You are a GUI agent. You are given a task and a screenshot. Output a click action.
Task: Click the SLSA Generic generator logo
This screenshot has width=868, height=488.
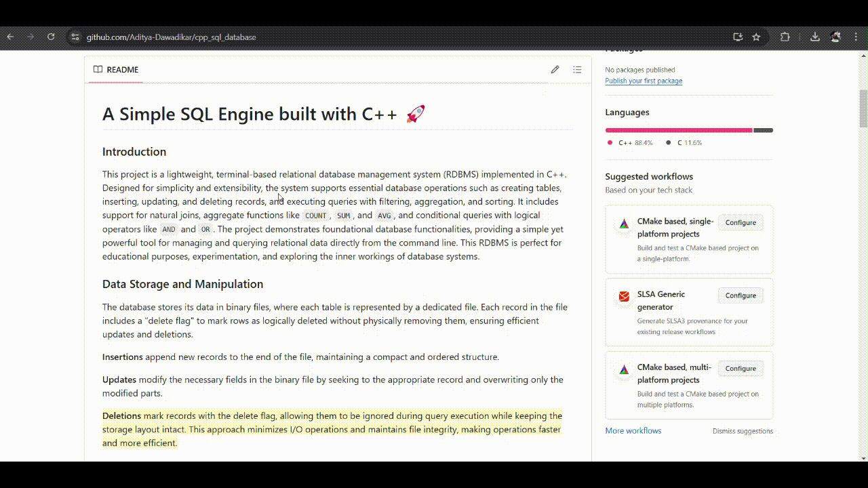click(624, 297)
